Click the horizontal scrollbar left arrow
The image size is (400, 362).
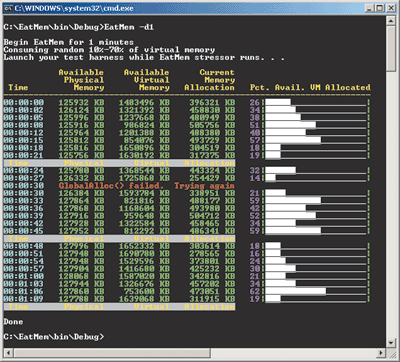(x=8, y=353)
